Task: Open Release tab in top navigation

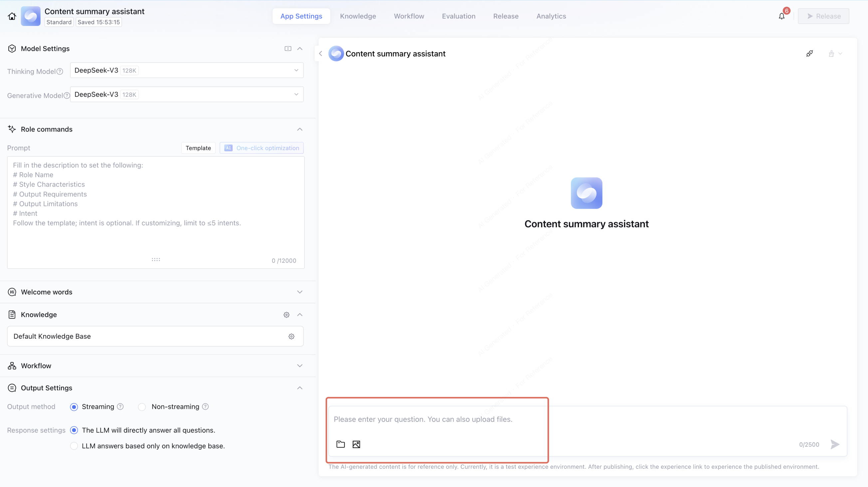Action: (x=506, y=16)
